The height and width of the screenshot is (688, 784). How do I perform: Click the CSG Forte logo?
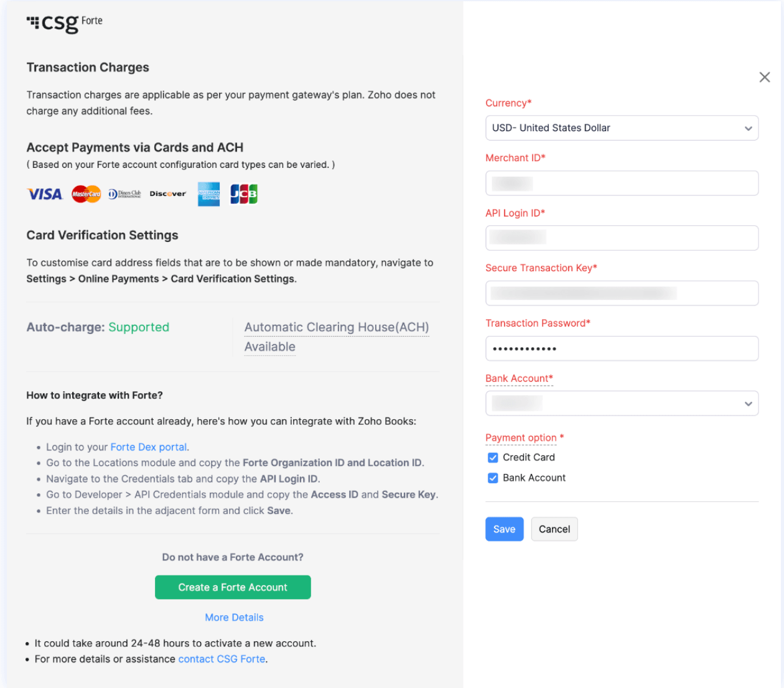(x=64, y=22)
